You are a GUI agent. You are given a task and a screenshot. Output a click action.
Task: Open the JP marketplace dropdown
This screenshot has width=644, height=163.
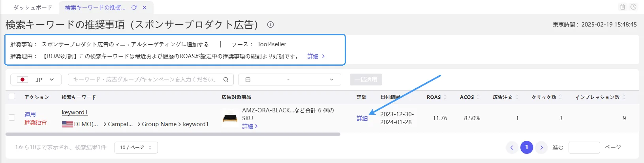coord(36,80)
